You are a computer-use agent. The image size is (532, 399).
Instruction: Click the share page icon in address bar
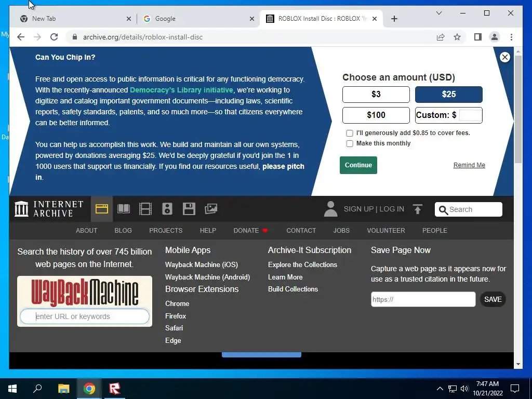click(441, 37)
